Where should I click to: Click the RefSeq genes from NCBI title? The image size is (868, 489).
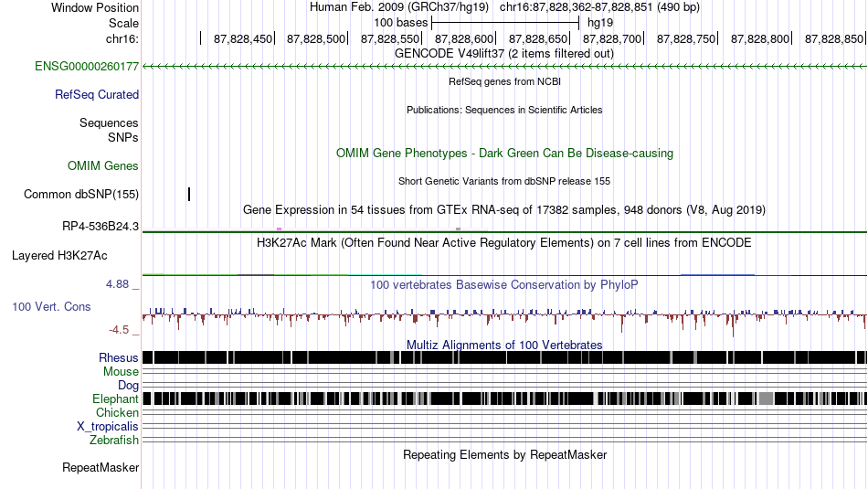(504, 81)
